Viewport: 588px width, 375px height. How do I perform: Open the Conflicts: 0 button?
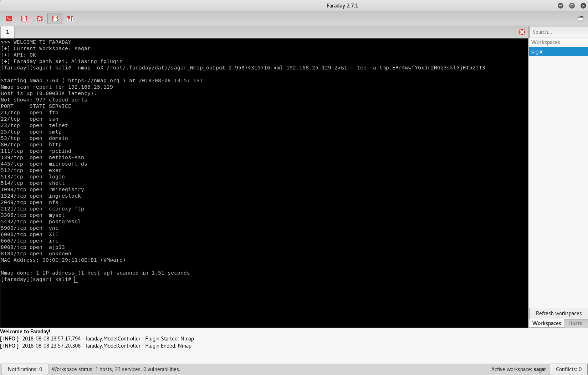point(569,369)
